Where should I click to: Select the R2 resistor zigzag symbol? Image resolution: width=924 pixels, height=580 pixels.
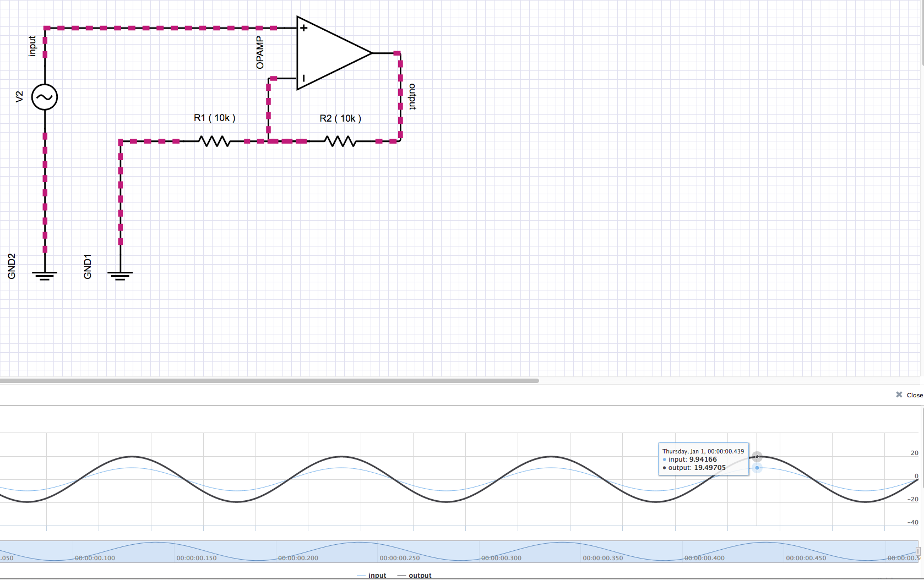coord(341,141)
